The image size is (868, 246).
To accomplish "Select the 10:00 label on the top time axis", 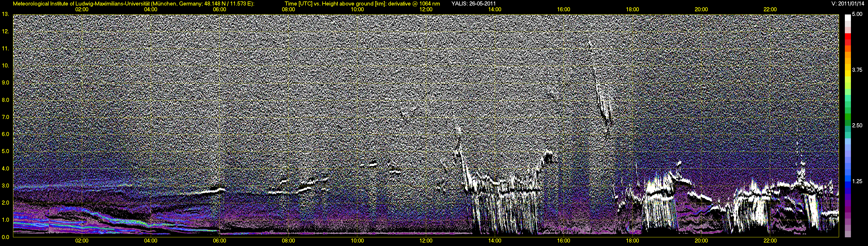I will pos(357,10).
